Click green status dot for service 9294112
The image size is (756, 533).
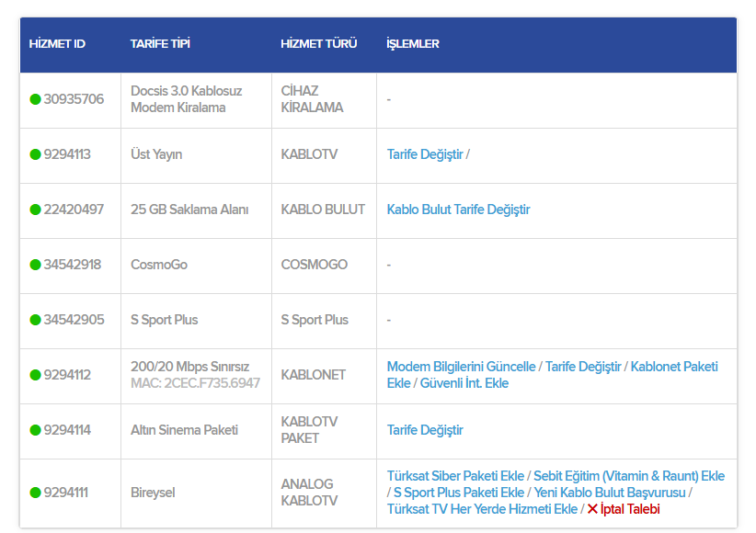click(x=35, y=375)
